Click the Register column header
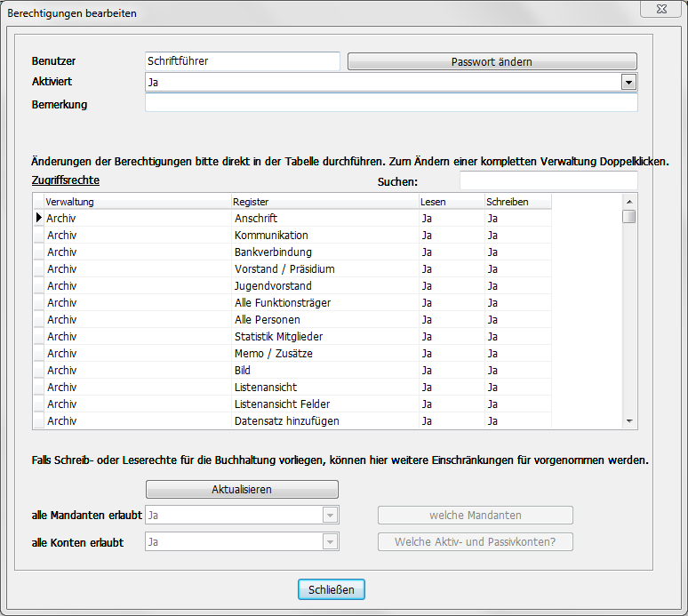The height and width of the screenshot is (616, 688). (324, 202)
